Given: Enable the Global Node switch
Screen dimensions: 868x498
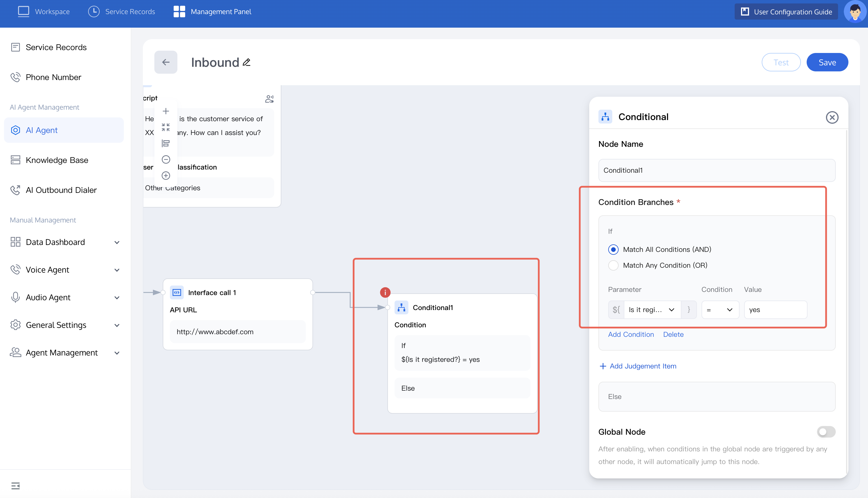Looking at the screenshot, I should tap(826, 432).
